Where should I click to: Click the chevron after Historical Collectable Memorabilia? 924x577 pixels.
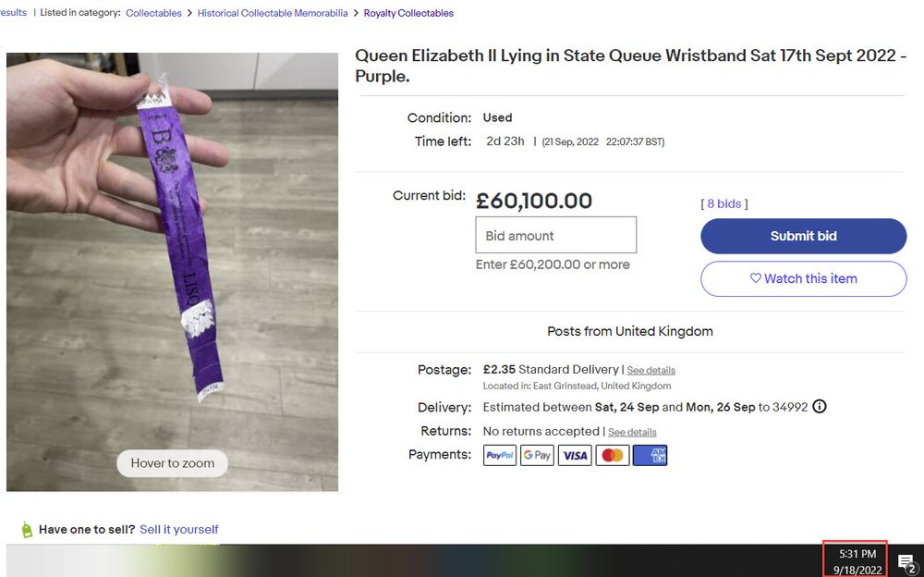click(x=355, y=13)
